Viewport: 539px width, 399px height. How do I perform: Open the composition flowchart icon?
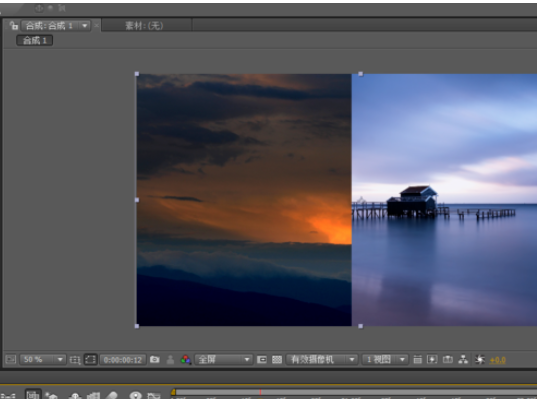[463, 360]
